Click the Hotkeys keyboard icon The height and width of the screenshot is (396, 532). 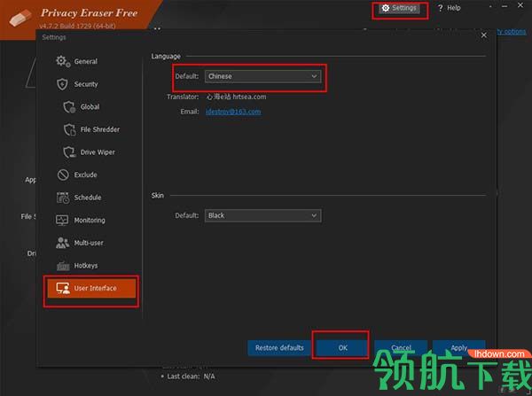click(x=63, y=266)
